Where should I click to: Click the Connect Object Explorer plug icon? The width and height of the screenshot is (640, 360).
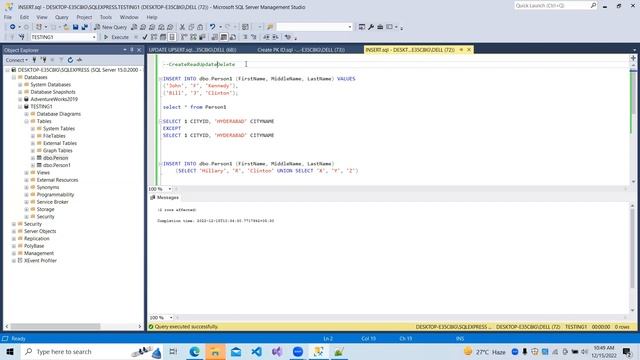pos(34,60)
